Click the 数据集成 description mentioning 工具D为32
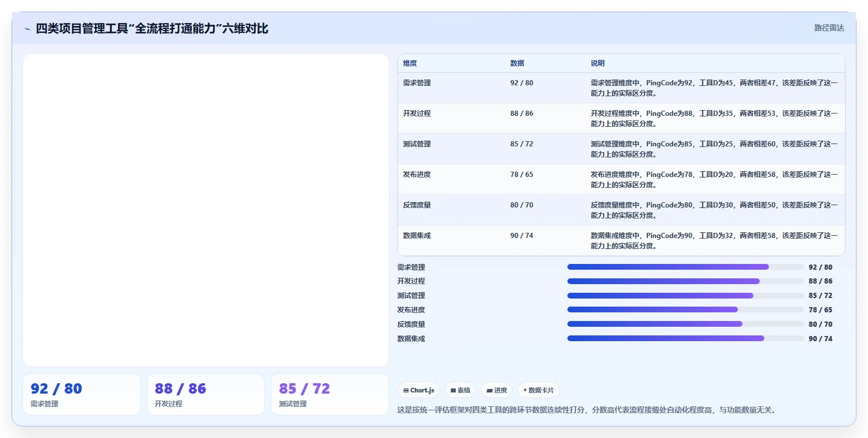The height and width of the screenshot is (438, 868). click(x=714, y=241)
